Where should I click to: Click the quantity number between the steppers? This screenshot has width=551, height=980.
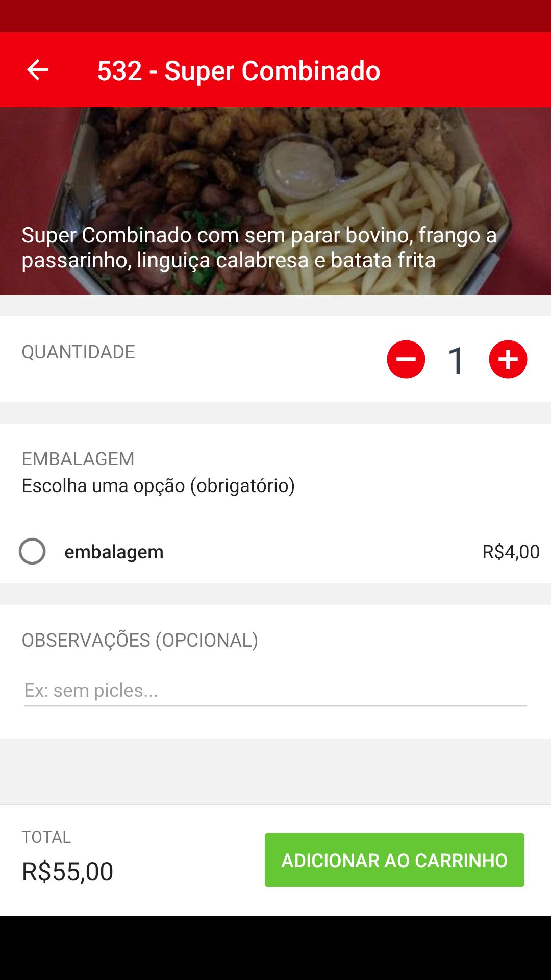click(x=456, y=360)
